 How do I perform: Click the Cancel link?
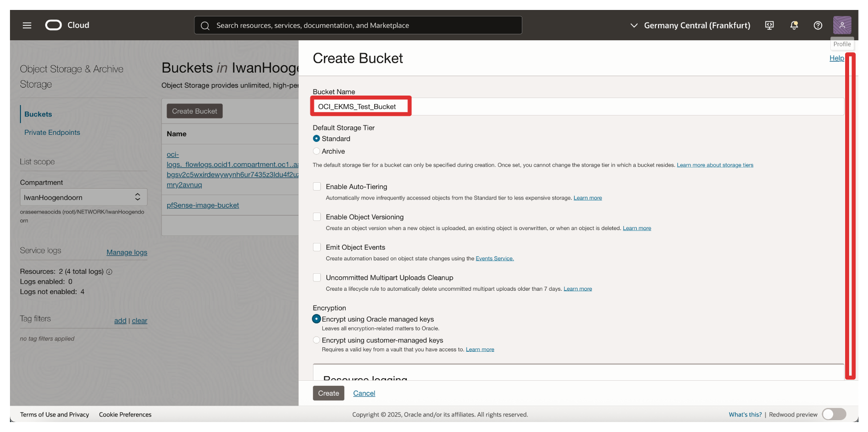364,393
